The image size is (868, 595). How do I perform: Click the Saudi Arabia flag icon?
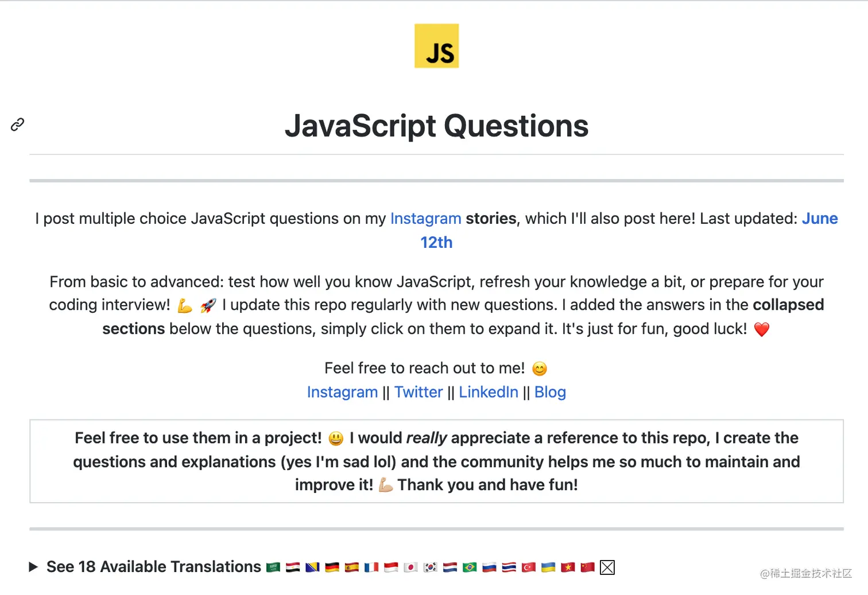coord(273,567)
